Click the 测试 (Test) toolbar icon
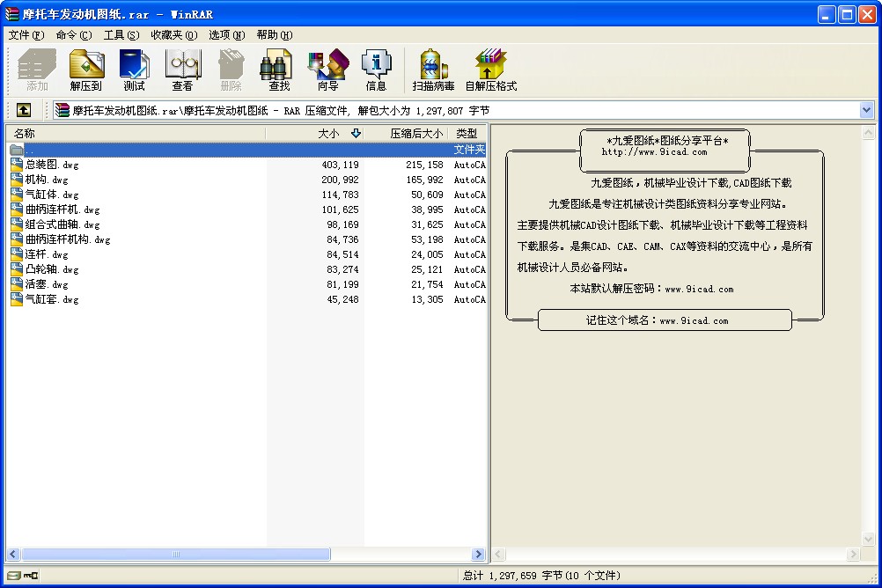This screenshot has height=588, width=882. pyautogui.click(x=135, y=70)
